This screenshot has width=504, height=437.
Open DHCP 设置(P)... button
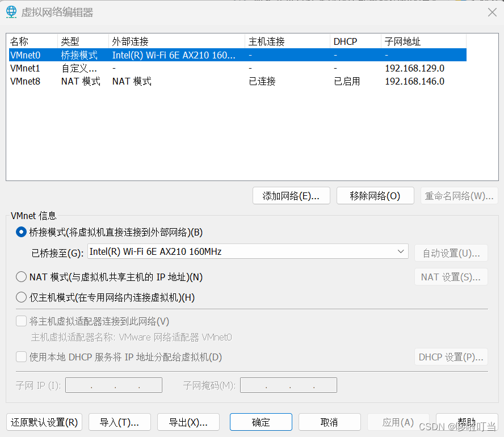point(451,356)
